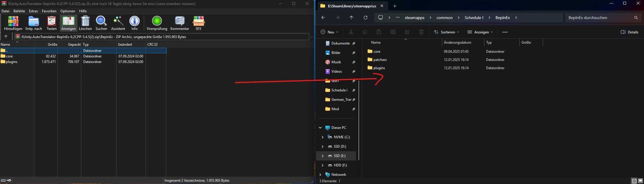This screenshot has width=644, height=184.
Task: Click Explorer back arrow
Action: click(x=323, y=18)
